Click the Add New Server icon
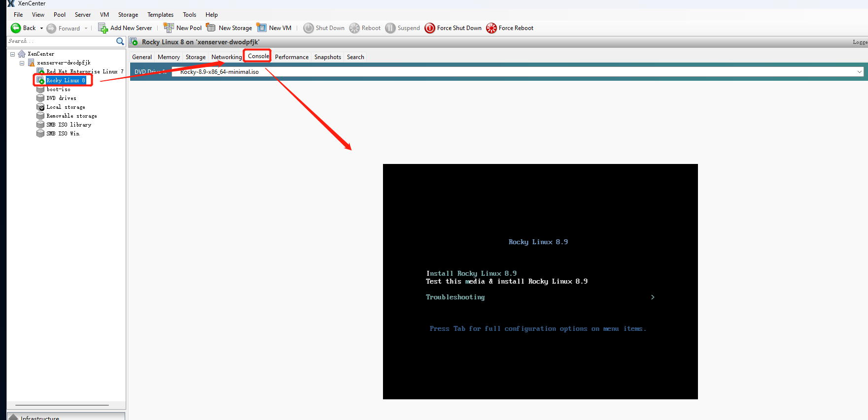The image size is (868, 420). (x=103, y=28)
